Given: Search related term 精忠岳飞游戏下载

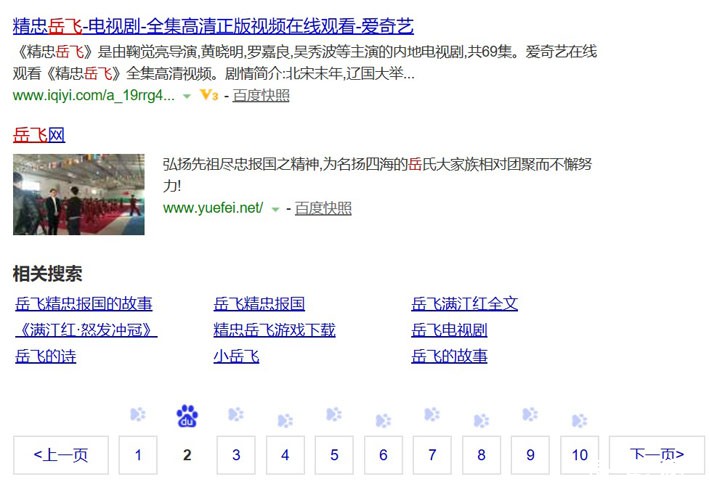Looking at the screenshot, I should coord(274,330).
